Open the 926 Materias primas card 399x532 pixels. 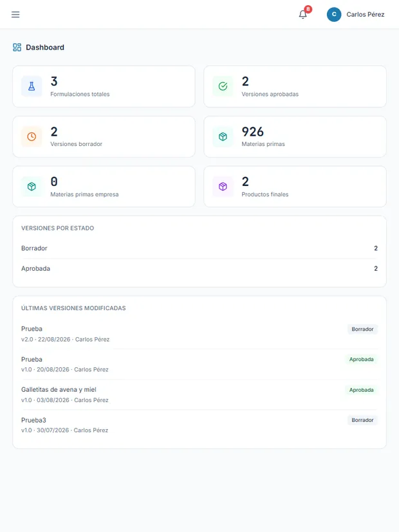tap(295, 137)
